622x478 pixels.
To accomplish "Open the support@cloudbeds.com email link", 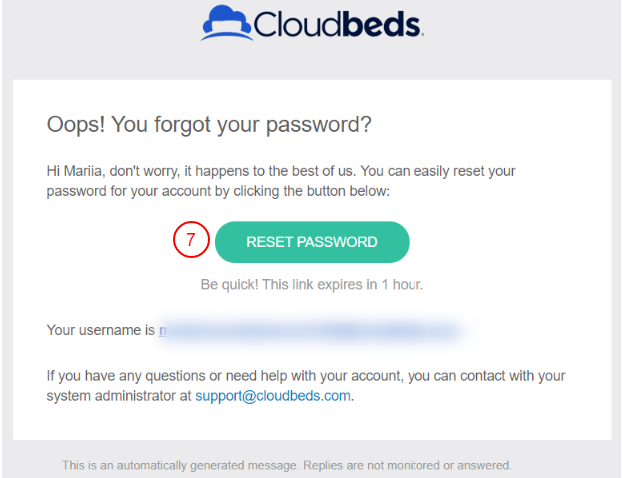I will pyautogui.click(x=274, y=395).
